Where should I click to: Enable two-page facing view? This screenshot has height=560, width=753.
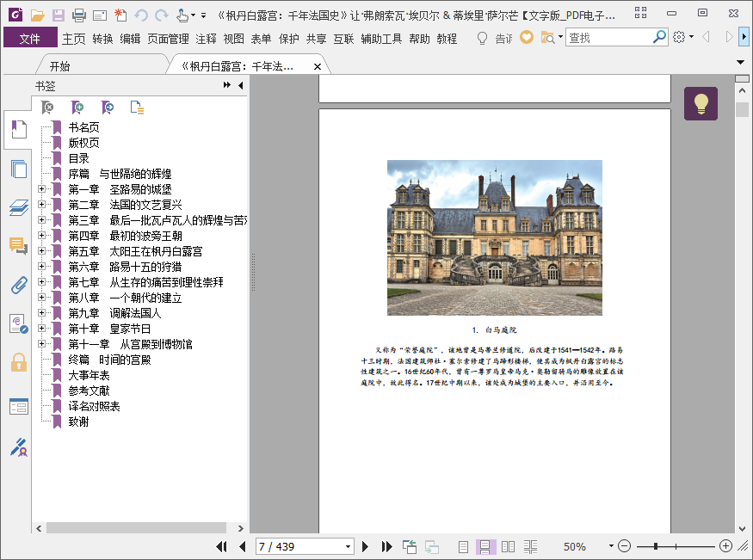coord(508,546)
